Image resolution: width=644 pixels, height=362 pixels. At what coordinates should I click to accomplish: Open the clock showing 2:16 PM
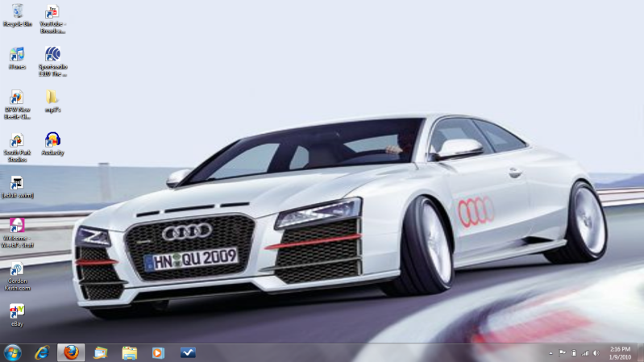620,353
